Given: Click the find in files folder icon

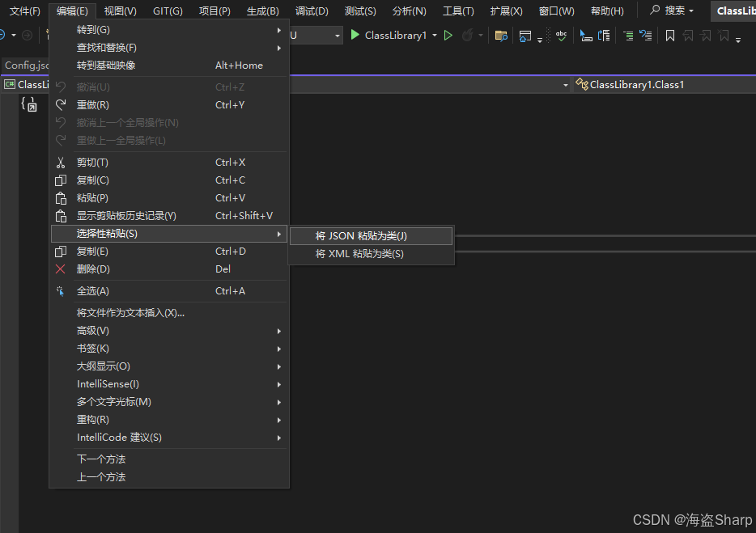Looking at the screenshot, I should point(501,36).
